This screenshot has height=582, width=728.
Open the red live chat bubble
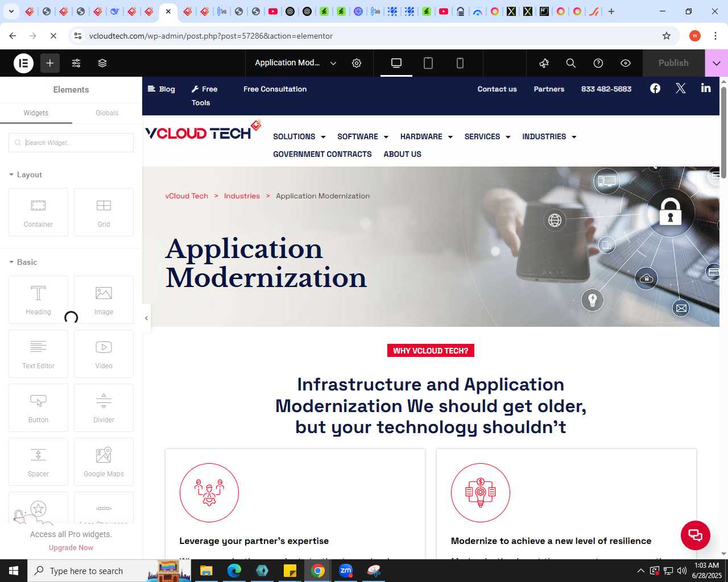coord(696,535)
